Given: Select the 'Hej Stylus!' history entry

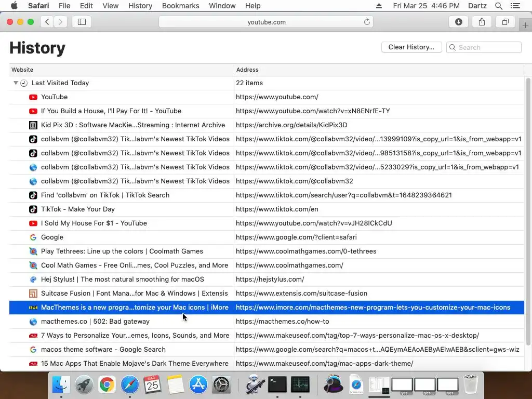Looking at the screenshot, I should click(x=267, y=279).
